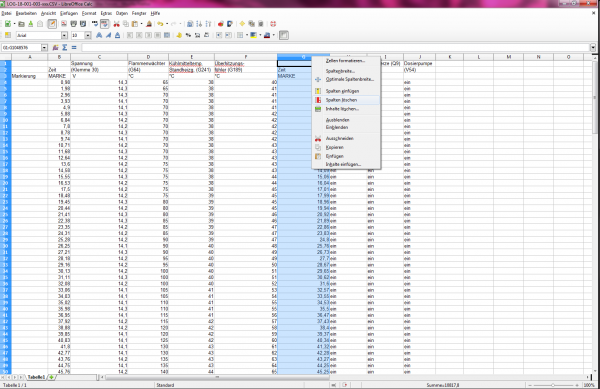Cut selection with the scissors icon
The height and width of the screenshot is (389, 600).
pyautogui.click(x=116, y=24)
